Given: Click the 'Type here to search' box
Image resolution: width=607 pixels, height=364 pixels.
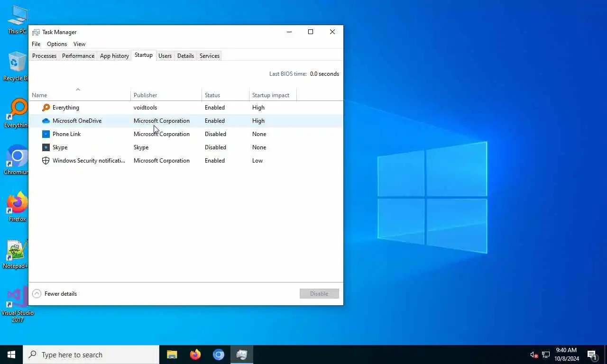Looking at the screenshot, I should [91, 355].
